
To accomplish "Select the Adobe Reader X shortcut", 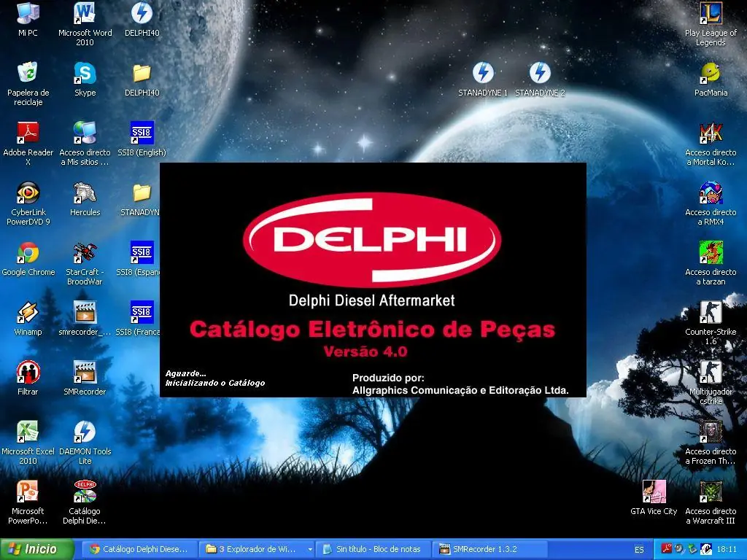I will (x=28, y=143).
